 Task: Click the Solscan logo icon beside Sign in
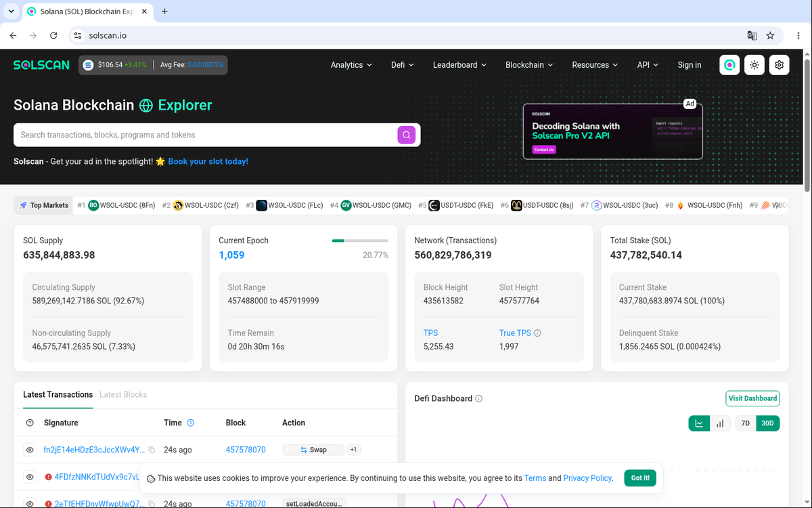pyautogui.click(x=729, y=65)
